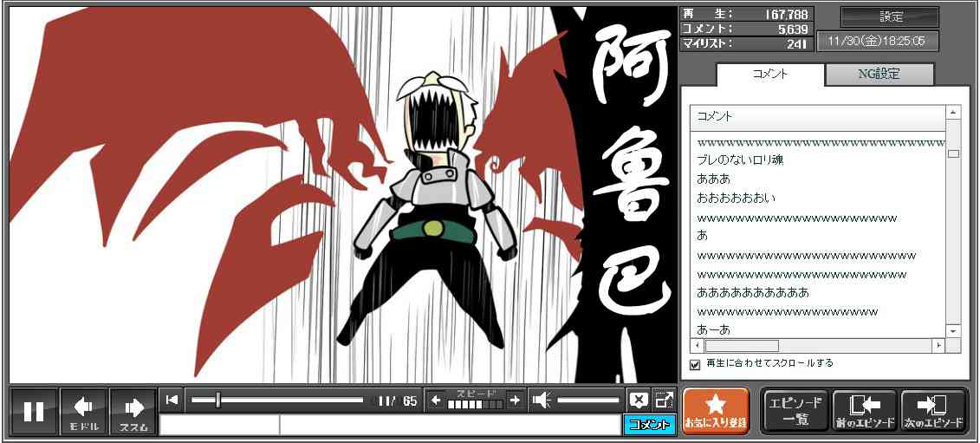This screenshot has width=980, height=443.
Task: Click the モドル (back) arrow button
Action: point(84,411)
